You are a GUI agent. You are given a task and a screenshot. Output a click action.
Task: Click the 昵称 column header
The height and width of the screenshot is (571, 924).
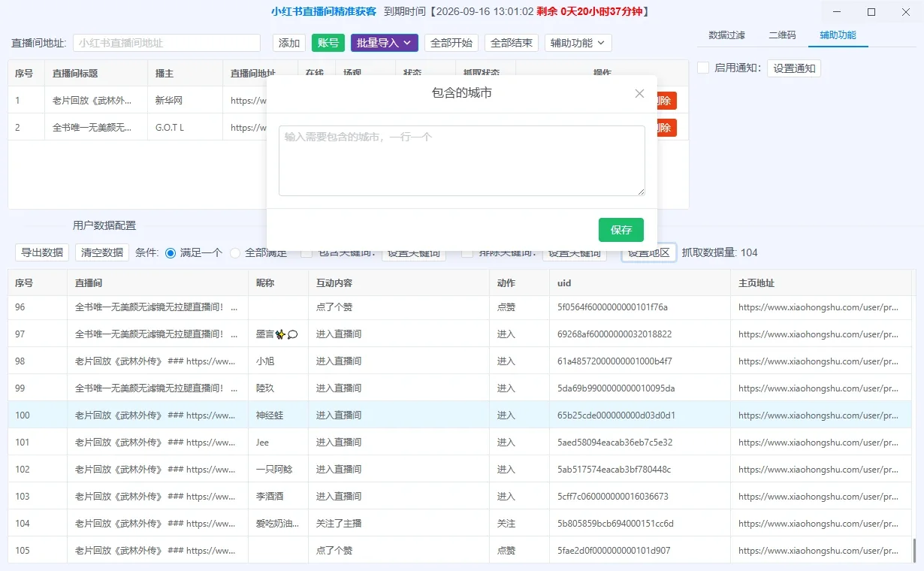279,283
